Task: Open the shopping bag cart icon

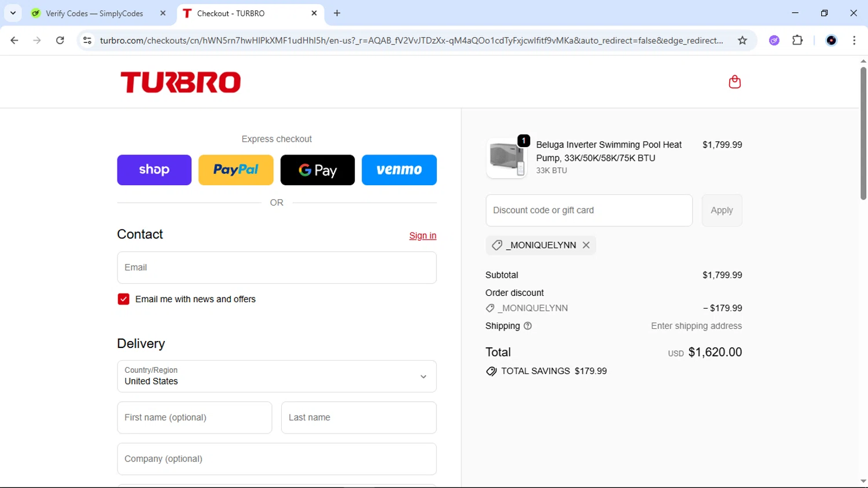Action: (734, 82)
